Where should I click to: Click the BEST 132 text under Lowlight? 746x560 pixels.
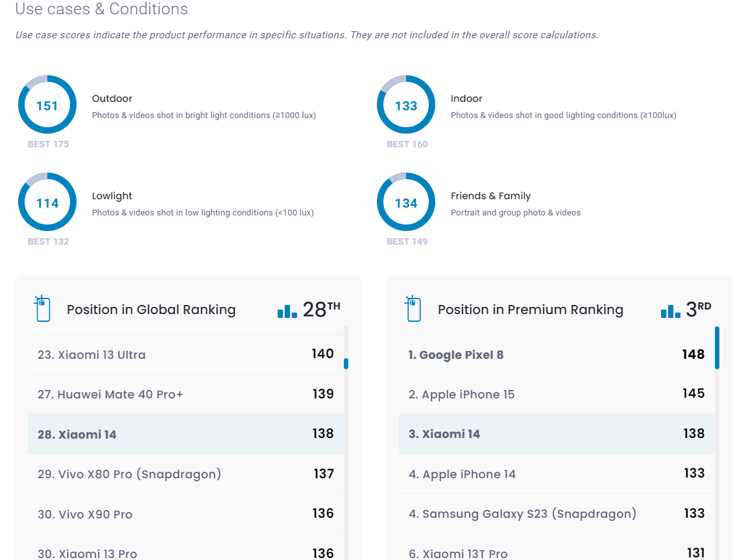pos(48,241)
